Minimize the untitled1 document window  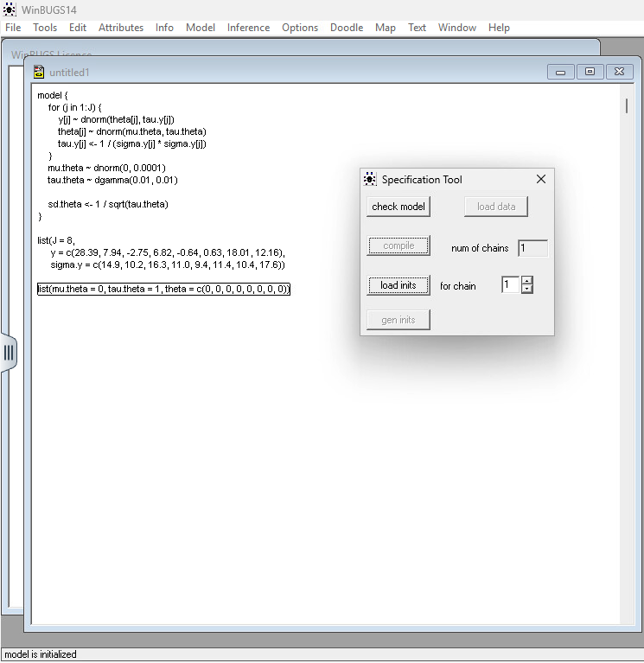[560, 72]
